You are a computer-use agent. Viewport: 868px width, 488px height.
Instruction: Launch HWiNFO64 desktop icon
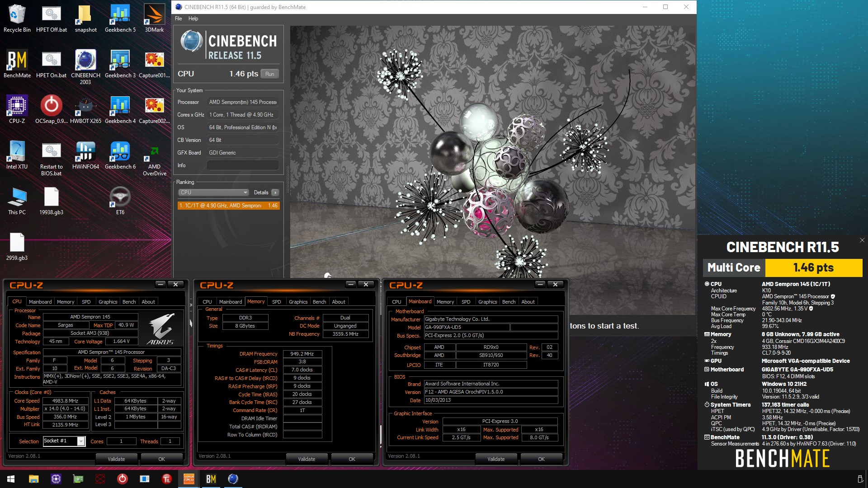pos(85,155)
